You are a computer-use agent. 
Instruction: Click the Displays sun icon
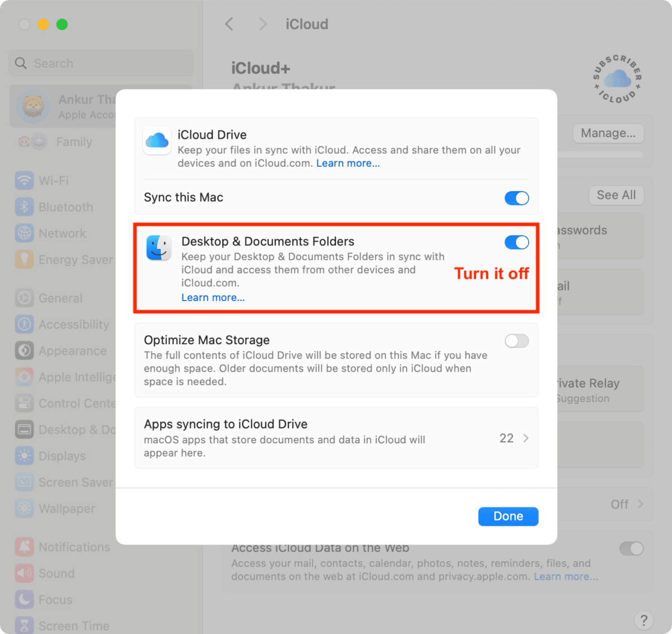[25, 456]
